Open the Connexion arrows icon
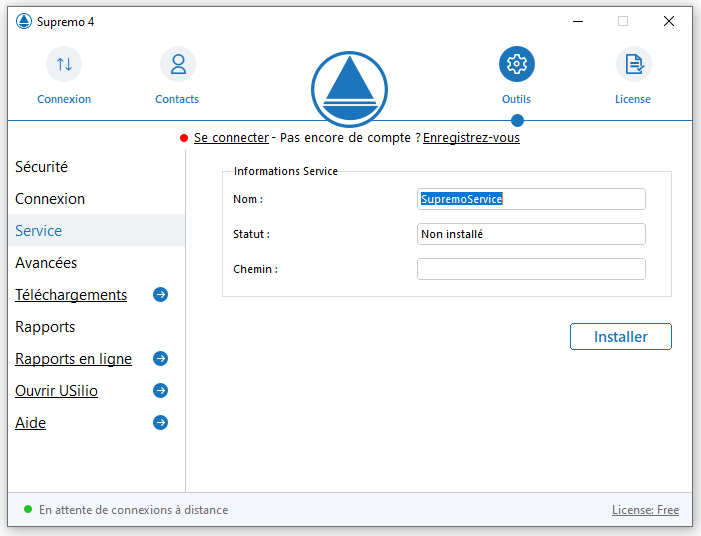Viewport: 701px width, 536px height. tap(64, 64)
